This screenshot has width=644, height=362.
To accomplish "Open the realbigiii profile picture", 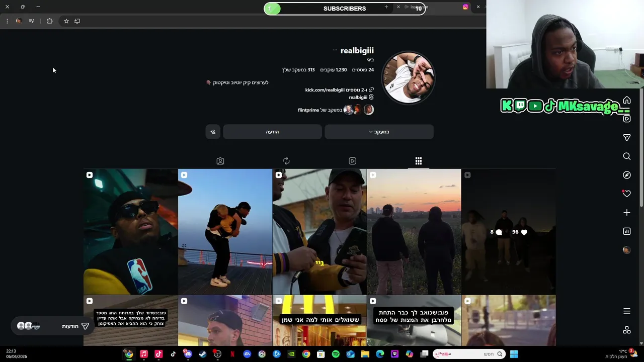I will tap(408, 78).
